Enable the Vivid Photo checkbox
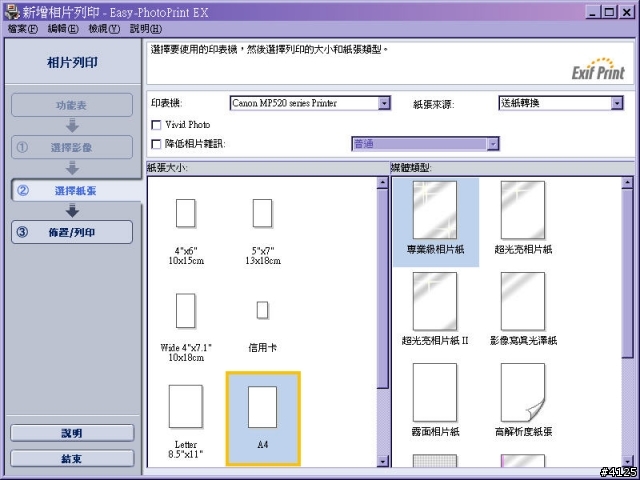This screenshot has width=640, height=480. 156,125
